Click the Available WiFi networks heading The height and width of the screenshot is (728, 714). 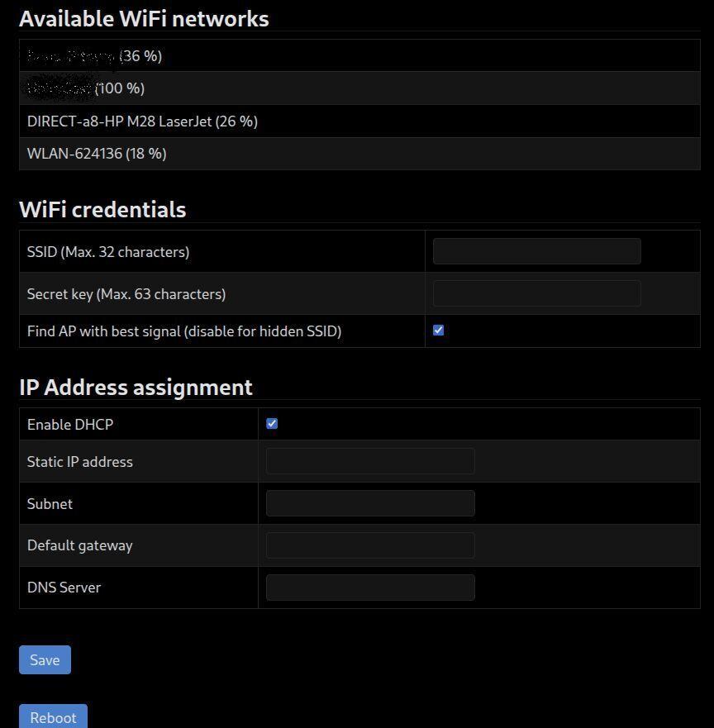144,18
